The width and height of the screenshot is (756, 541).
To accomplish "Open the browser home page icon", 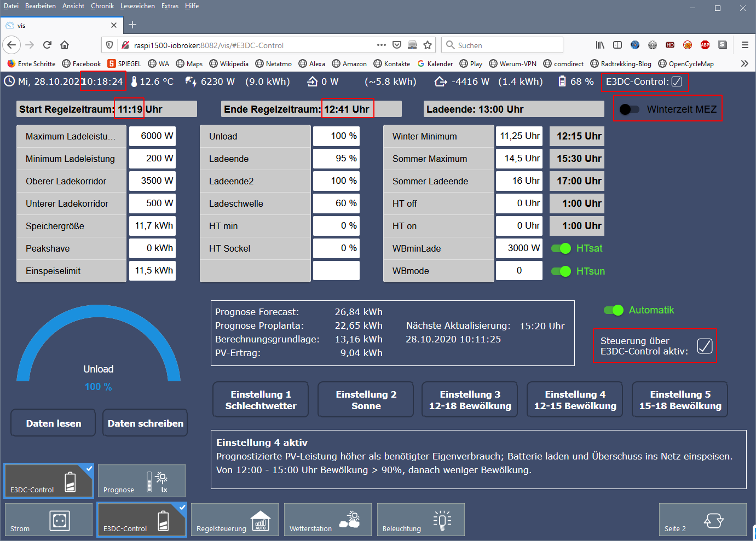I will click(65, 45).
